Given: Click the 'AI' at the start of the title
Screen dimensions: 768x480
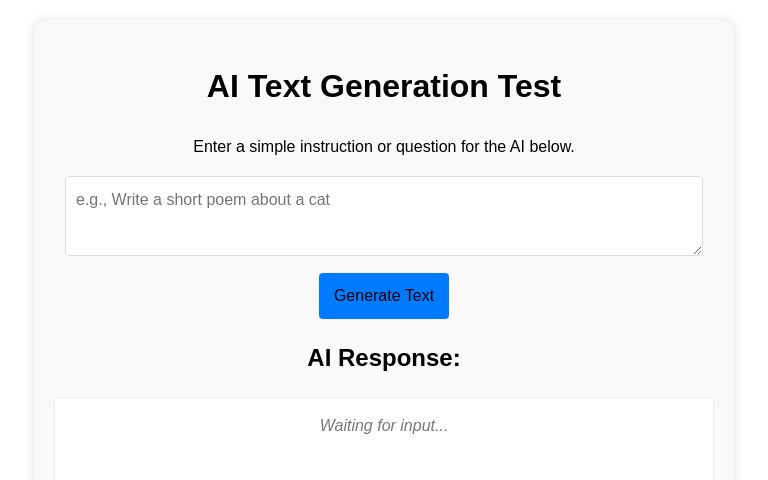Looking at the screenshot, I should (x=222, y=87).
